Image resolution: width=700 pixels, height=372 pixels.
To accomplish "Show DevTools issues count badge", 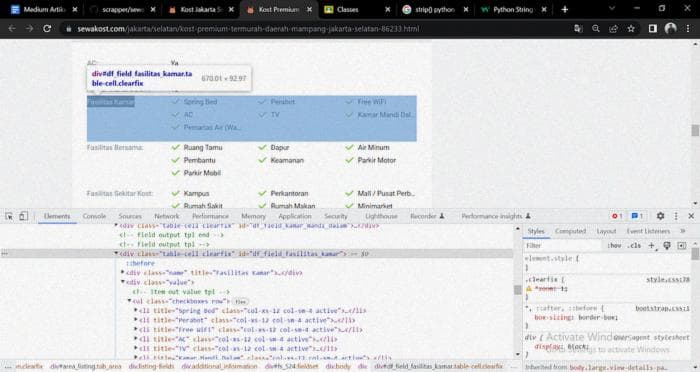I will [x=637, y=216].
